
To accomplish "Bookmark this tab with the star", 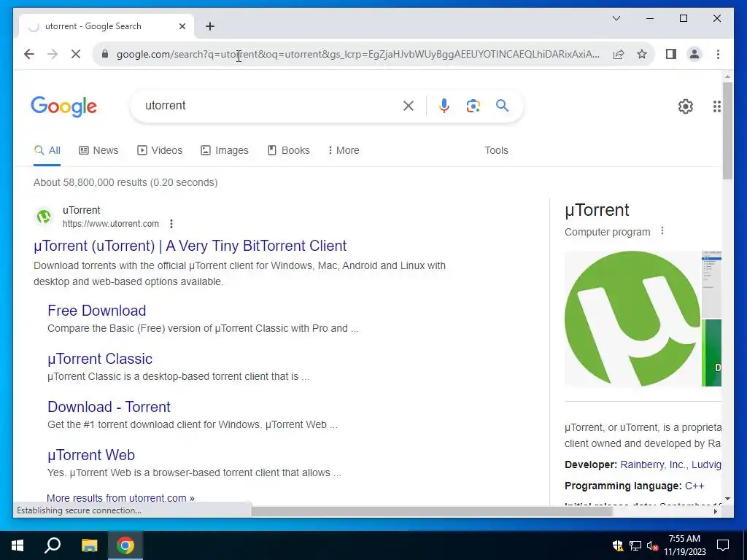I will click(642, 54).
